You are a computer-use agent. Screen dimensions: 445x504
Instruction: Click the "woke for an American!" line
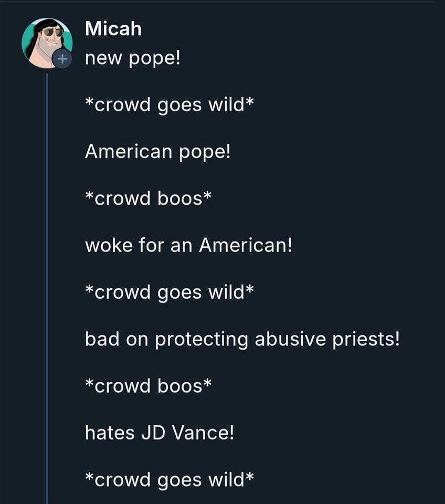point(188,245)
